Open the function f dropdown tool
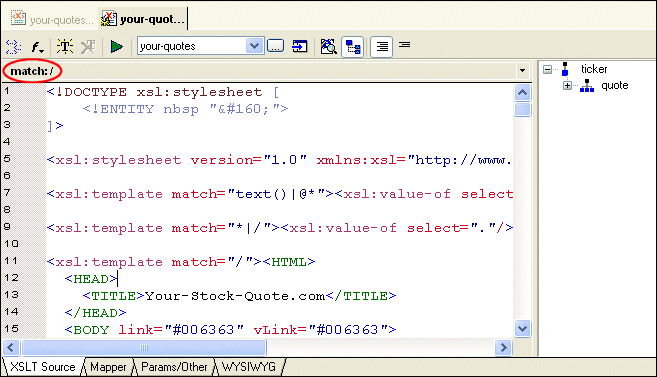657x377 pixels. click(37, 46)
